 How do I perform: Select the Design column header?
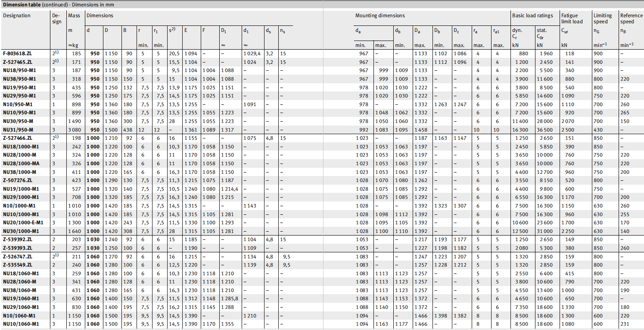(56, 19)
